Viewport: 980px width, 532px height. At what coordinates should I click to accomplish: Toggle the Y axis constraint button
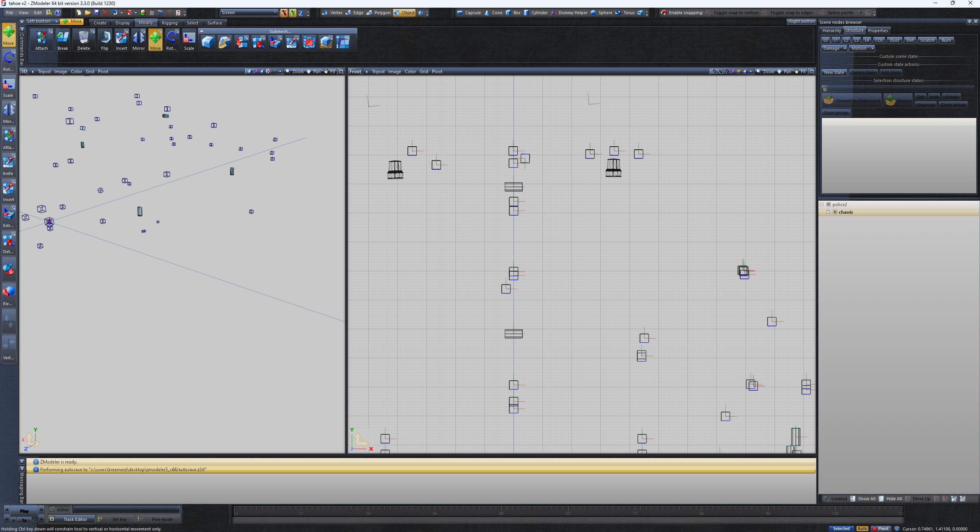(x=293, y=13)
